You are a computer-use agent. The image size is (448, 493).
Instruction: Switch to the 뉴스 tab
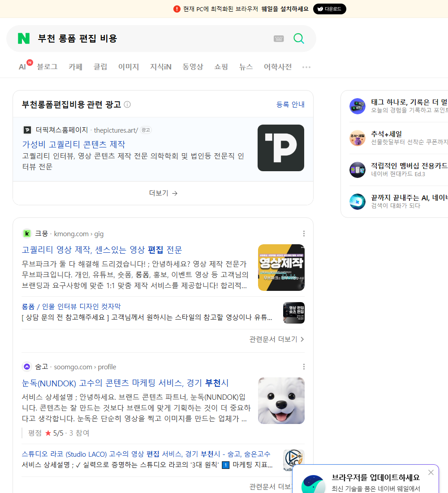coord(246,67)
